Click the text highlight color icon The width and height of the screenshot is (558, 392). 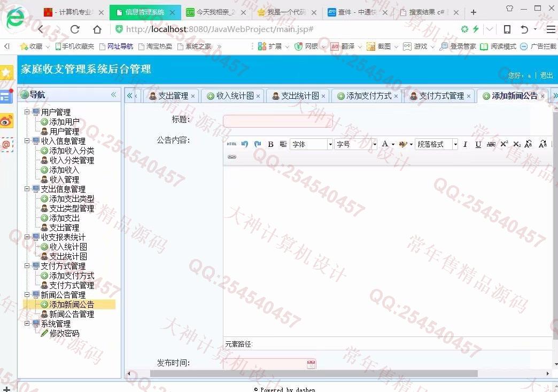(x=402, y=144)
